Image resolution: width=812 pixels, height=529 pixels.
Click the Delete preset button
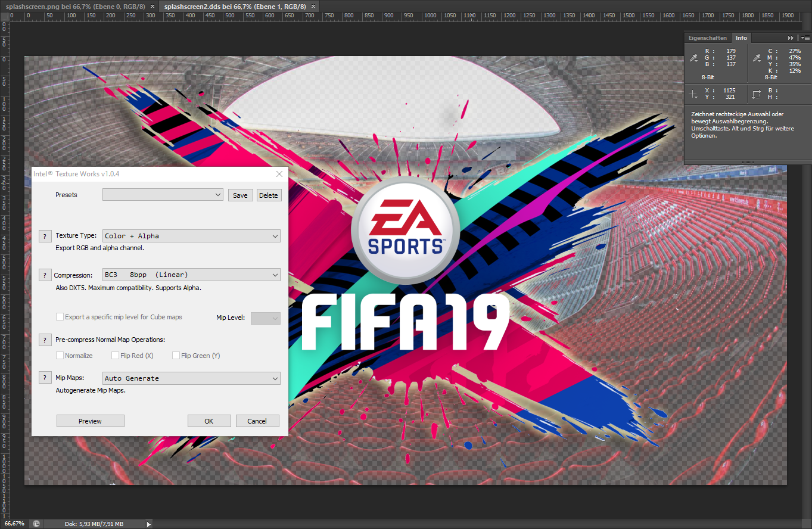click(x=268, y=195)
